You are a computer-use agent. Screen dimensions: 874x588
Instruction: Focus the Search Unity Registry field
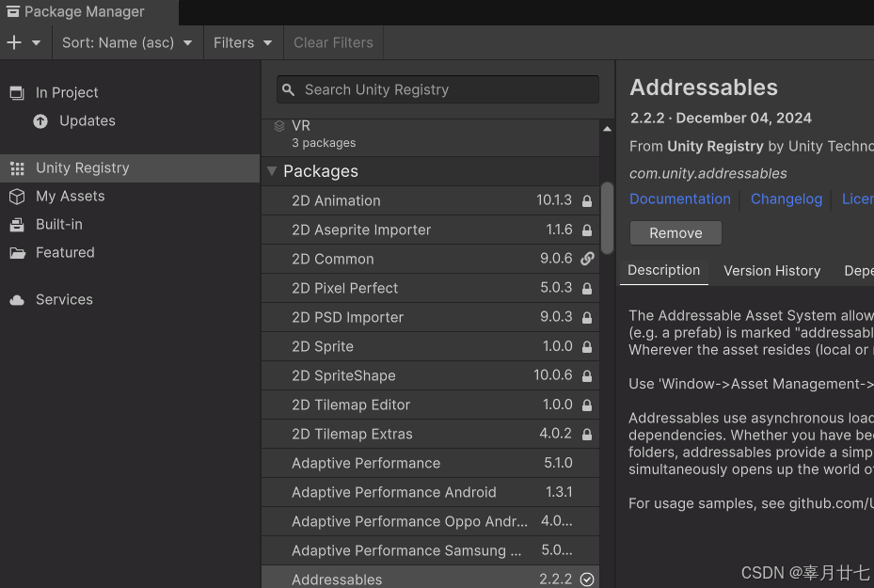point(437,89)
